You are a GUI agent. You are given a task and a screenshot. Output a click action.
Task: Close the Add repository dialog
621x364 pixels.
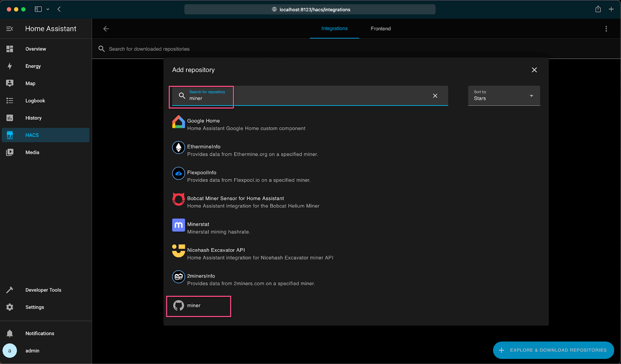[x=534, y=70]
